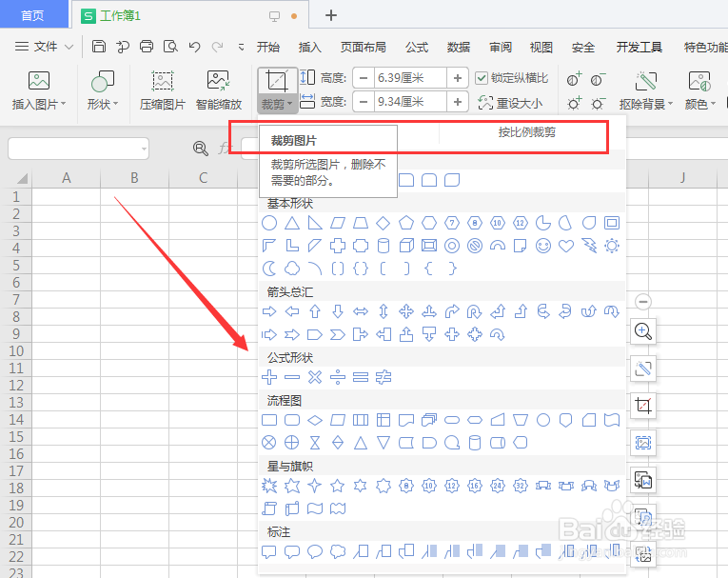This screenshot has width=728, height=578.
Task: Select the heart shape in basic shapes
Action: pos(566,246)
